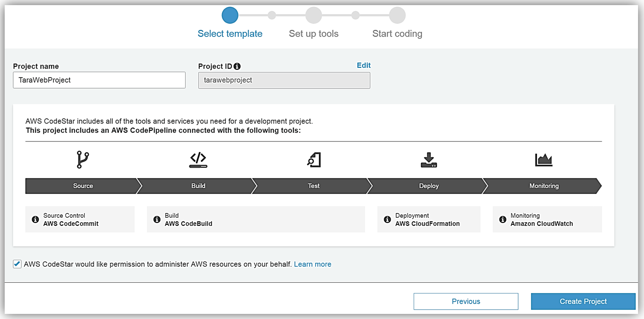Screen dimensions: 644x319
Task: Open info icon for AWS CodeBuild
Action: (x=157, y=220)
